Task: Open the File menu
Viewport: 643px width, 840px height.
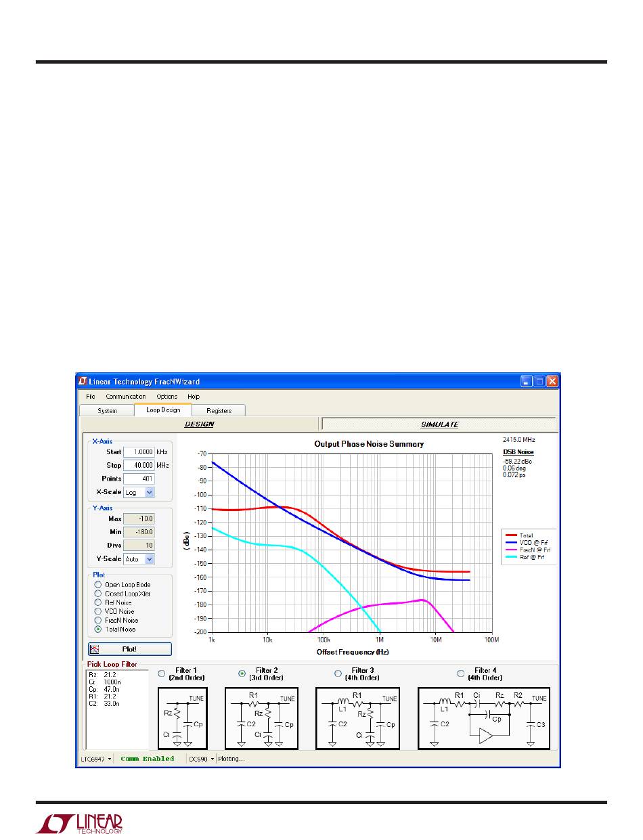Action: point(91,397)
